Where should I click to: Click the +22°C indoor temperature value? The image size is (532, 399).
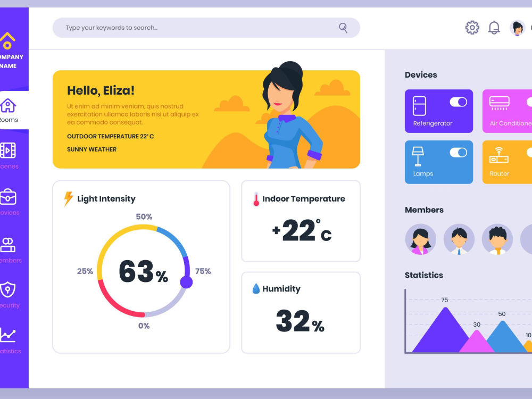302,230
